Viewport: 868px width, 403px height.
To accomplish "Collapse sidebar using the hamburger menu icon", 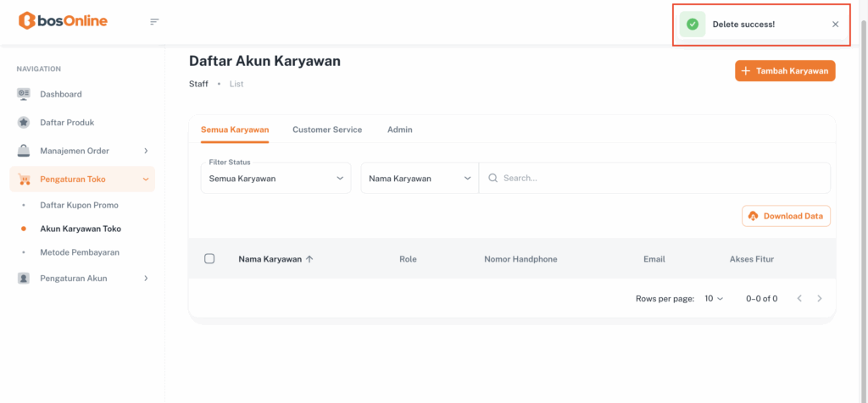I will (154, 21).
